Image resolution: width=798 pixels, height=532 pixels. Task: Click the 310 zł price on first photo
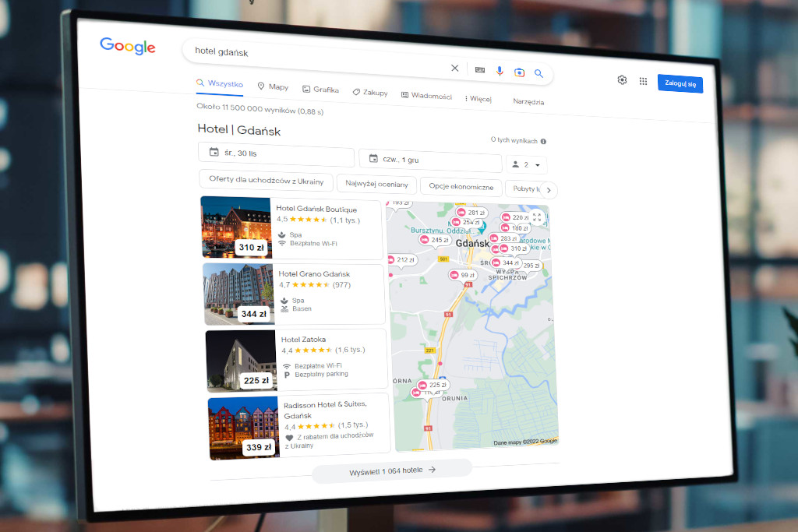click(x=252, y=248)
